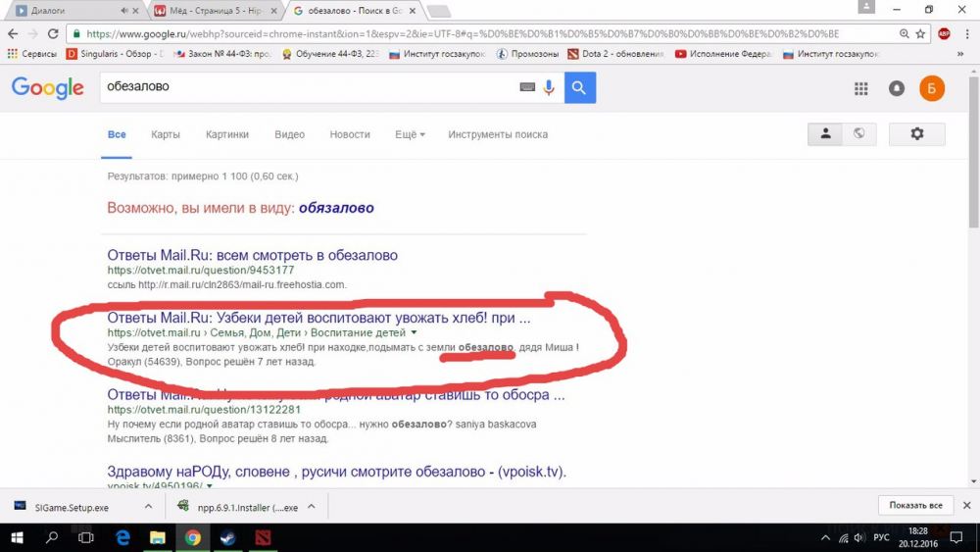Click the browser forward arrow
The width and height of the screenshot is (980, 552).
[x=32, y=33]
